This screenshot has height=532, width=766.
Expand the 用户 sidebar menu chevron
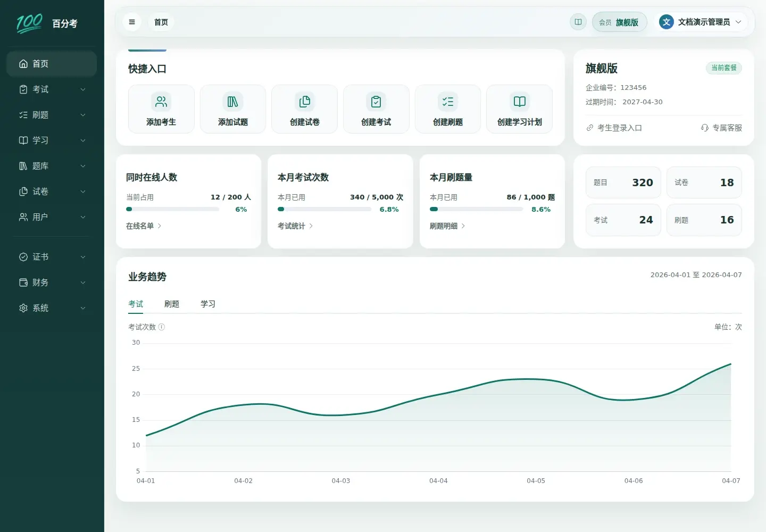pyautogui.click(x=83, y=217)
